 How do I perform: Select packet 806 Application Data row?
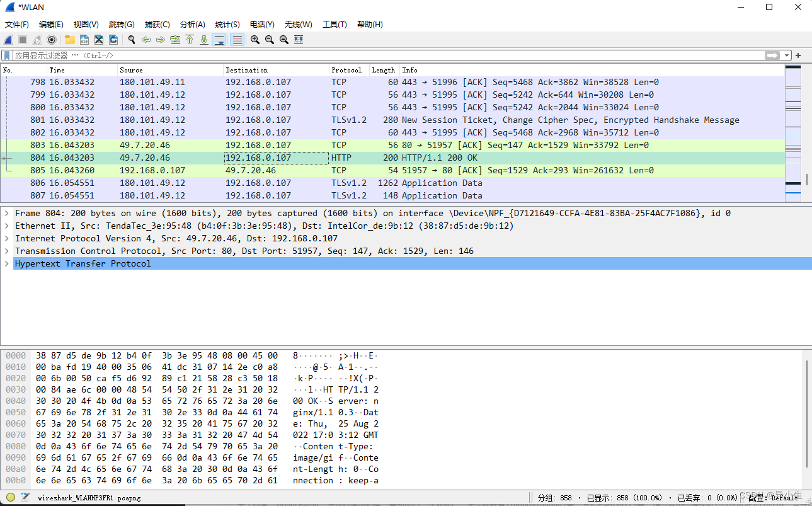[x=392, y=183]
